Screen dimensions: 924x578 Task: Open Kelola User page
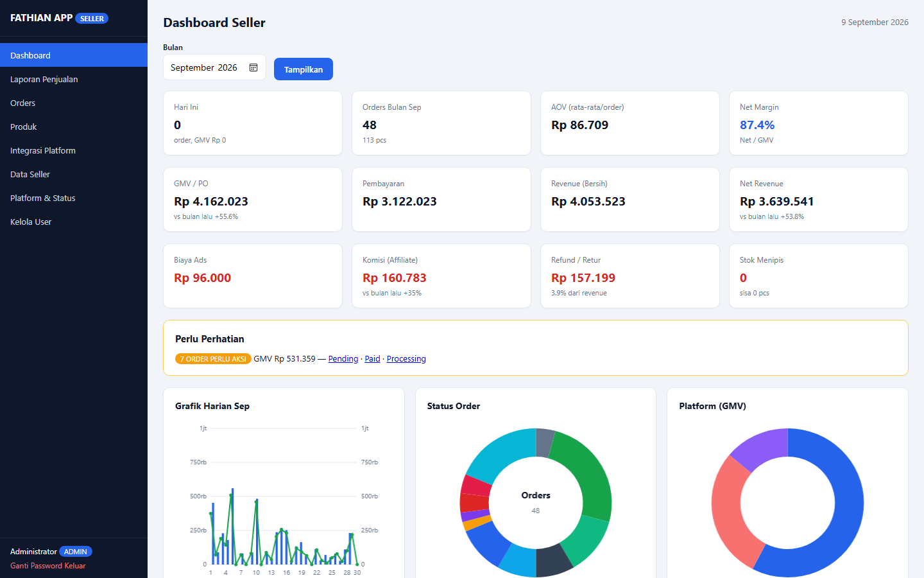(74, 222)
